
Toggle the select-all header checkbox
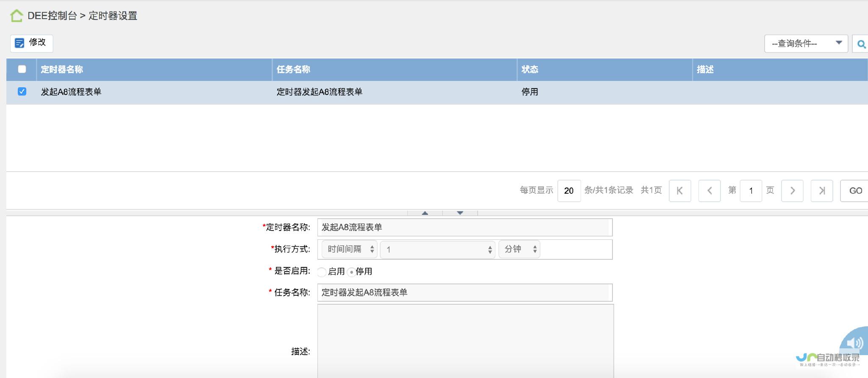click(x=22, y=69)
